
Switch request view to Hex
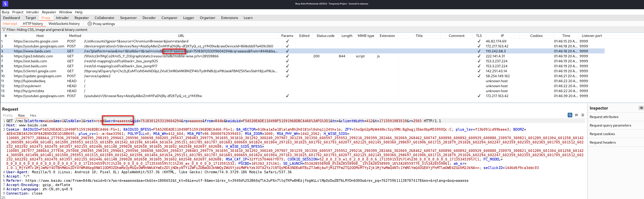point(33,115)
